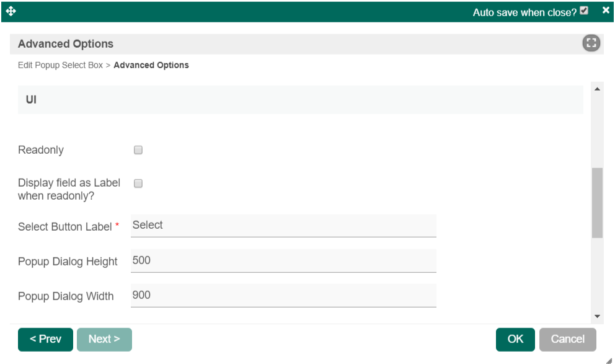615x364 pixels.
Task: Click the scrollbar up arrow
Action: (598, 90)
